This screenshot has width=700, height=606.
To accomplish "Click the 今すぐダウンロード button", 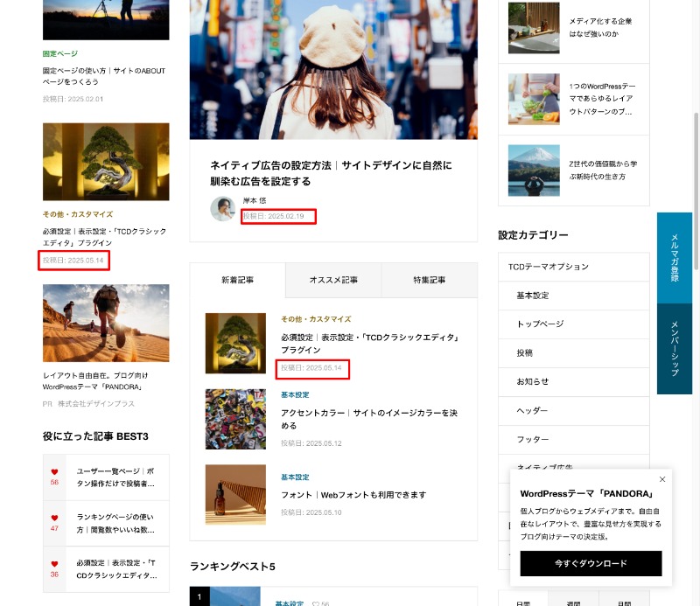I will (591, 563).
